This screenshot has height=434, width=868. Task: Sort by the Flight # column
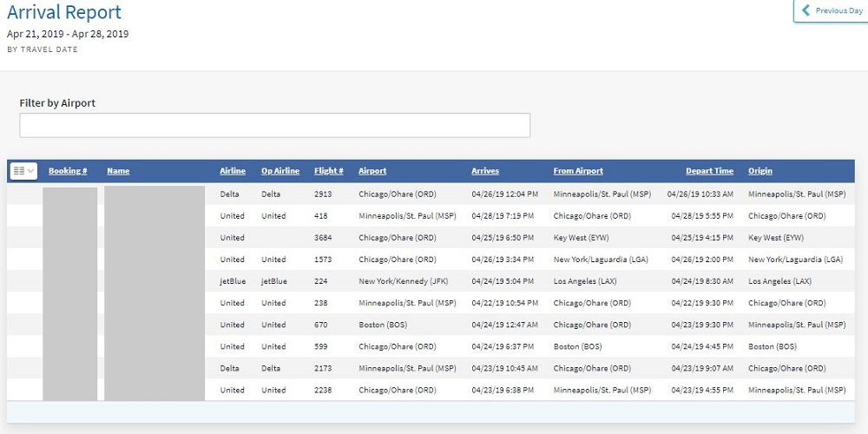pos(329,171)
